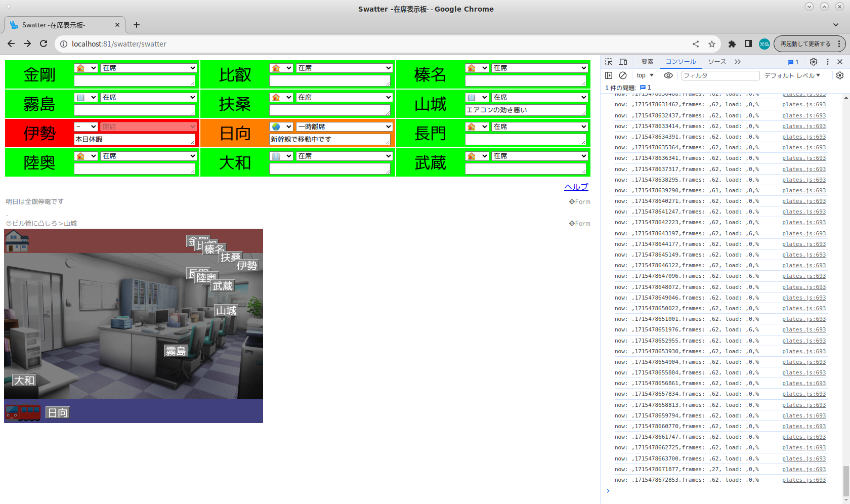Click the 再起動して更新する button
The width and height of the screenshot is (850, 504).
[805, 44]
